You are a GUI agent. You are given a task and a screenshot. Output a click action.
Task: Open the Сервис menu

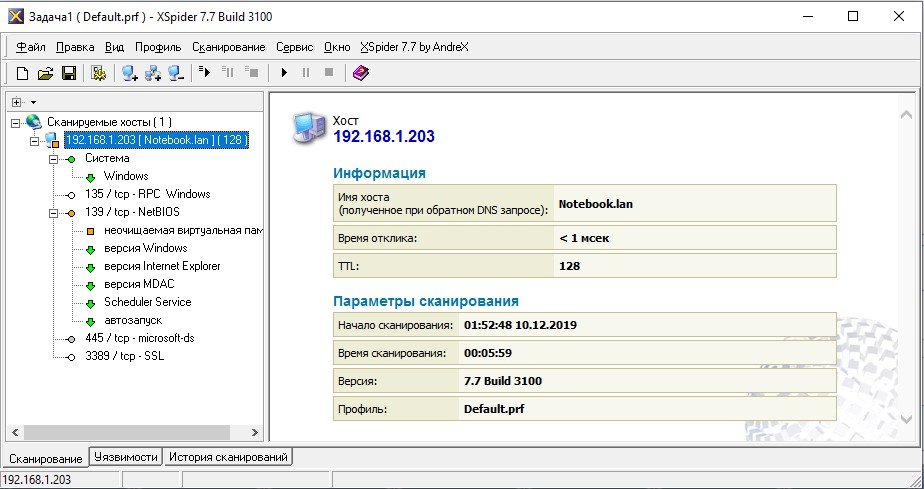click(x=295, y=47)
